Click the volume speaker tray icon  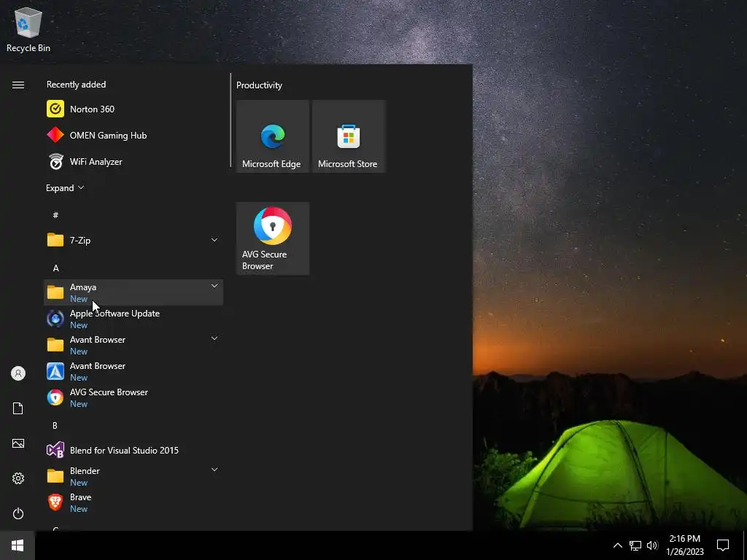(652, 545)
